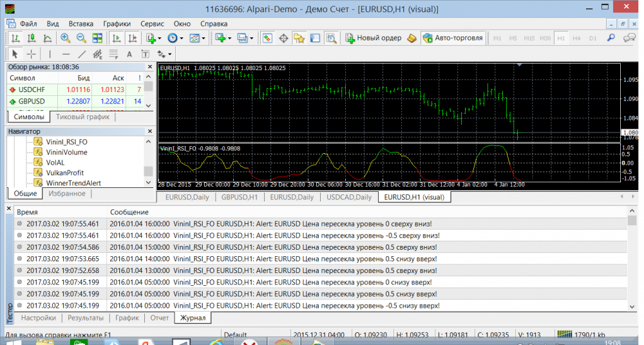The height and width of the screenshot is (345, 644).
Task: Toggle Авто-торговля auto trading
Action: point(453,38)
